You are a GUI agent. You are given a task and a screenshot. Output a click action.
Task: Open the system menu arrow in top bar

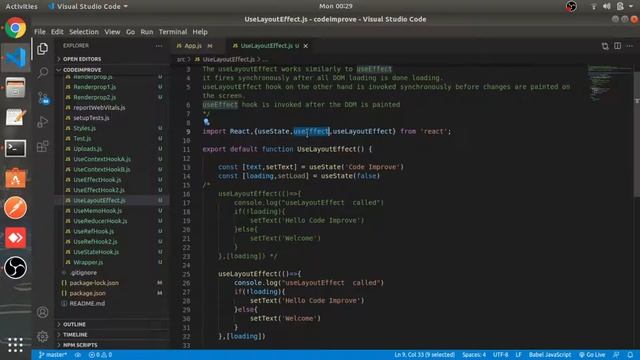coord(631,6)
